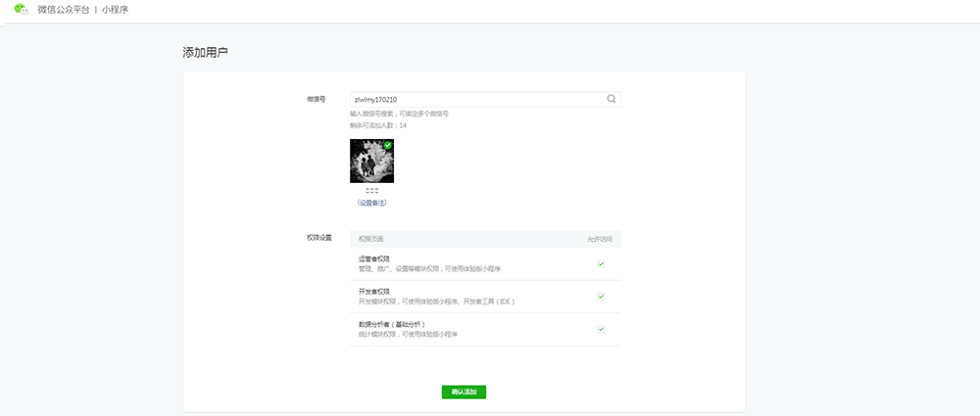Click the green checkmark badge on avatar

388,145
